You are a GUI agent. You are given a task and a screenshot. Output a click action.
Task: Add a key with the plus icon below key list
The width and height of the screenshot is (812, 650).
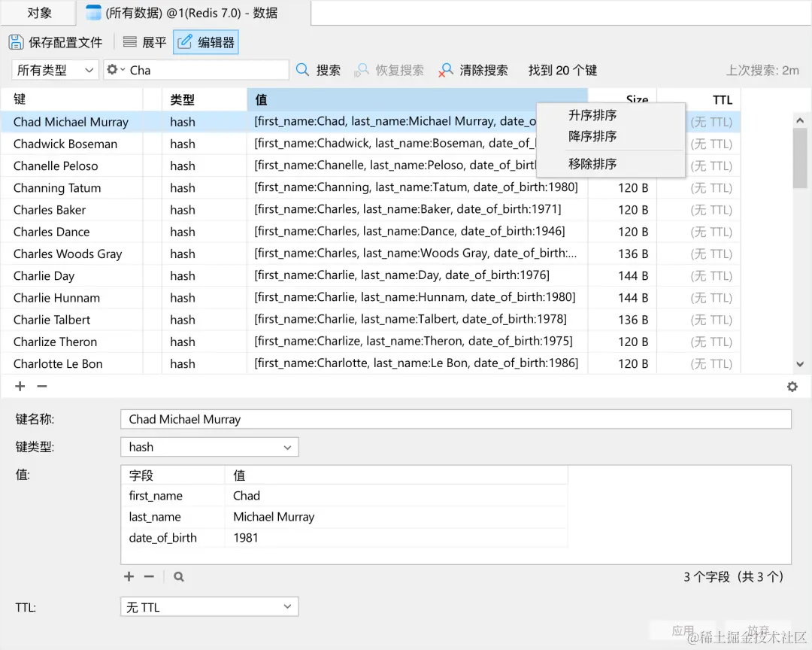(x=20, y=386)
